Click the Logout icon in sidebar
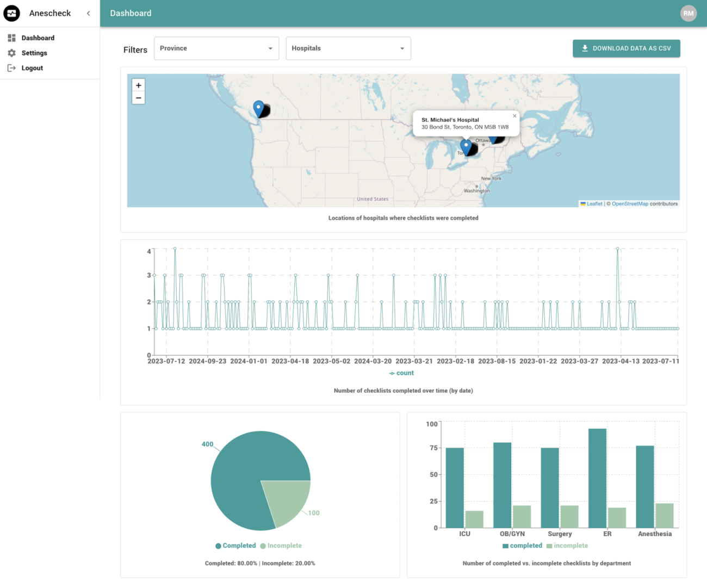The width and height of the screenshot is (707, 588). pyautogui.click(x=11, y=68)
